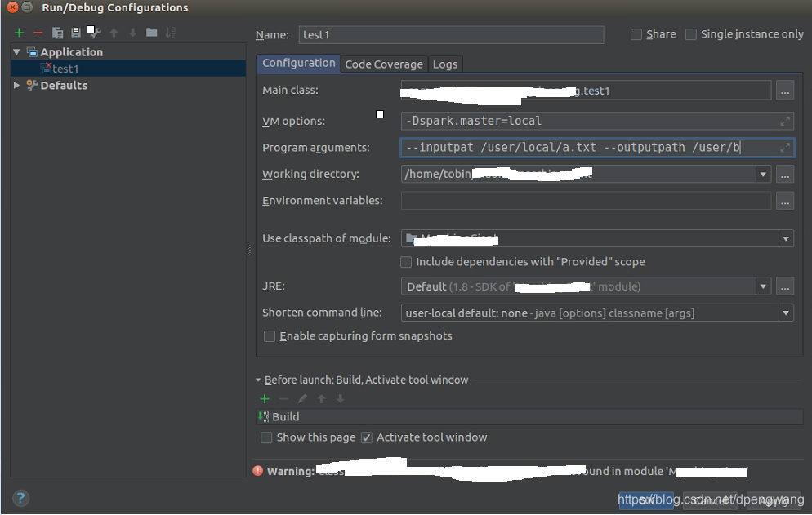Viewport: 812px width, 515px height.
Task: Click into the Program arguments field
Action: (597, 148)
